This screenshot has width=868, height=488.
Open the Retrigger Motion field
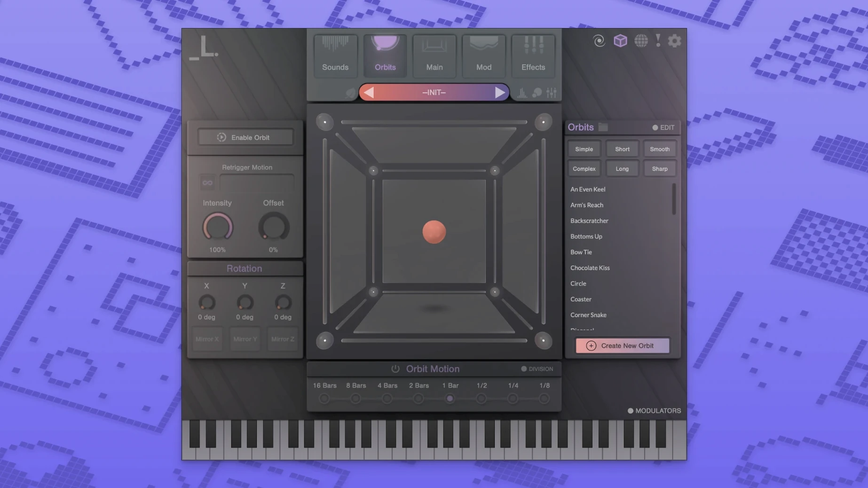pyautogui.click(x=257, y=183)
